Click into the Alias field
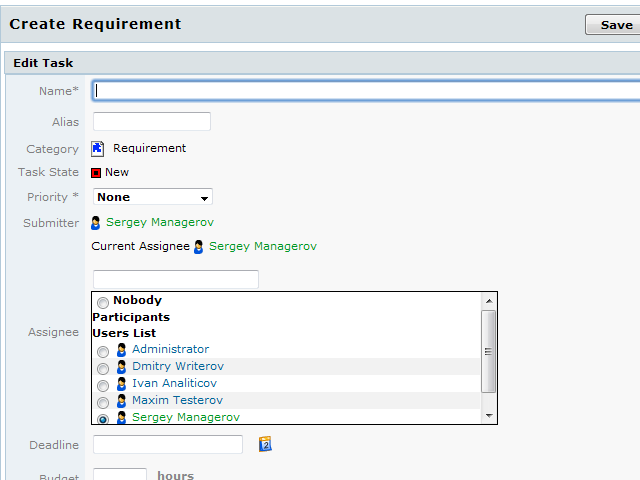The width and height of the screenshot is (640, 480). click(x=152, y=122)
